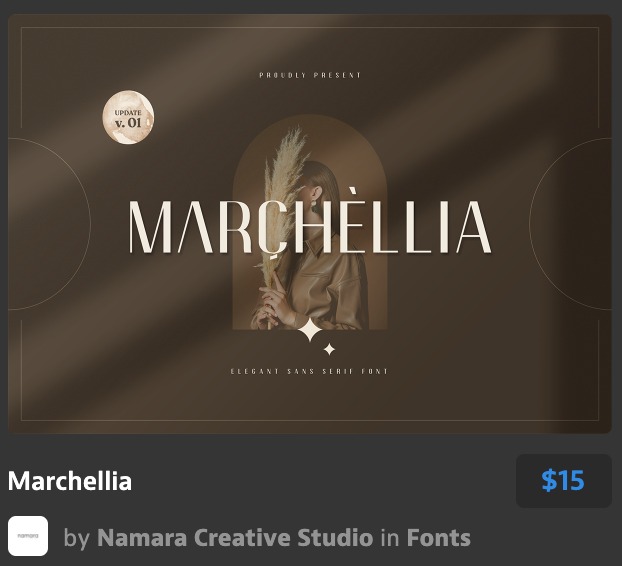Click the ELEGANT SANS SERIF FONT tagline
Viewport: 622px width, 566px height.
(309, 371)
